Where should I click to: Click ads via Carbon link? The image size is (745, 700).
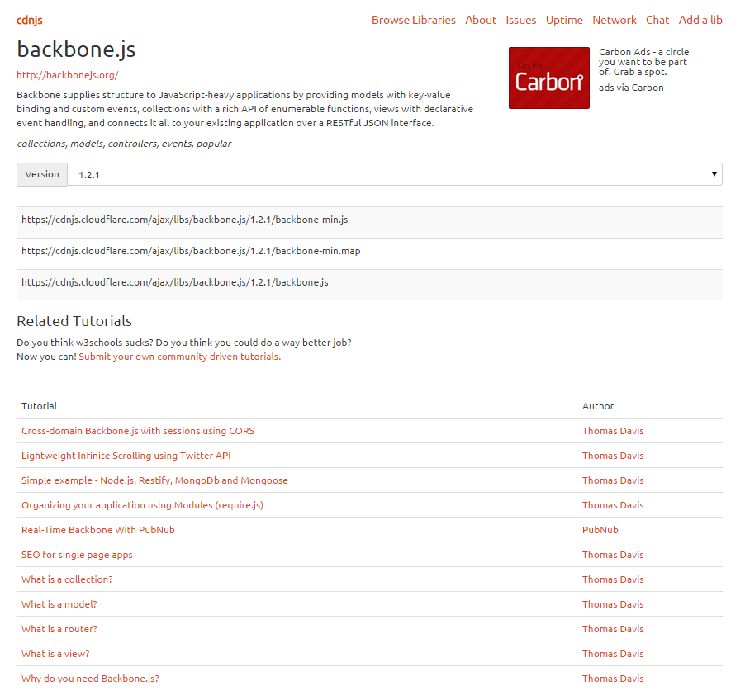(x=631, y=87)
